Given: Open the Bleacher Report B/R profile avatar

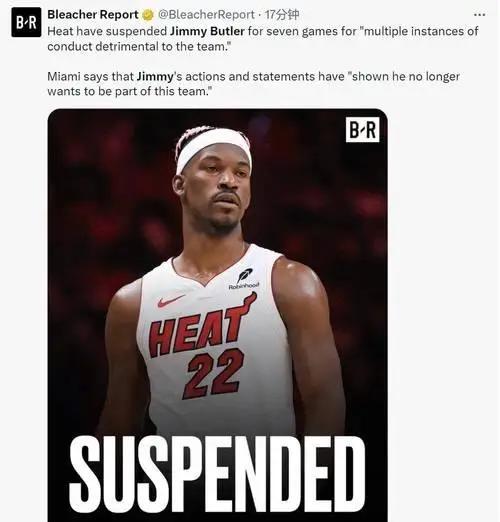Looking at the screenshot, I should click(x=26, y=22).
